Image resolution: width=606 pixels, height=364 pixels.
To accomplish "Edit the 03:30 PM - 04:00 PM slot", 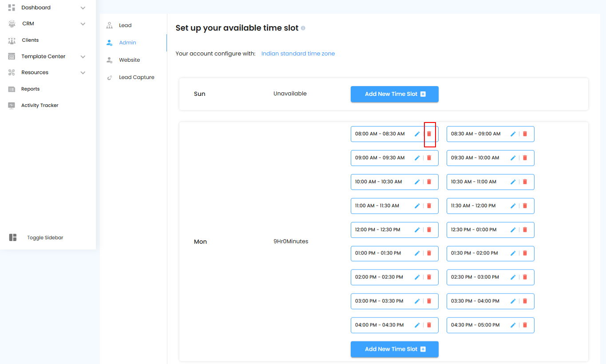I will coord(513,301).
